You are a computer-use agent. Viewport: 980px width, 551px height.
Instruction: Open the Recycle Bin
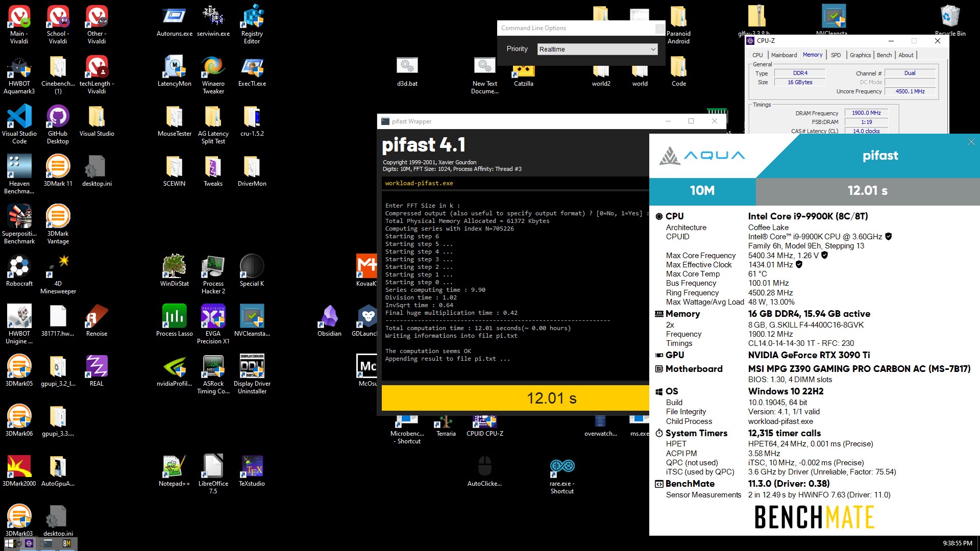(x=950, y=20)
